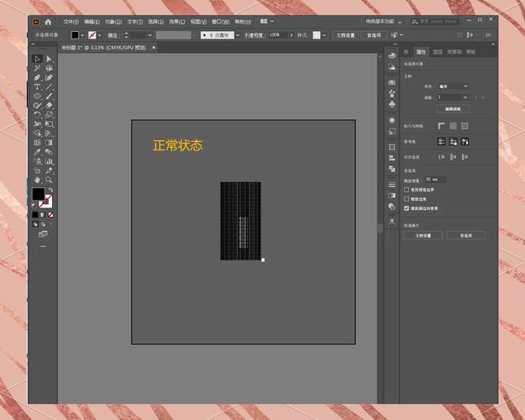Click 文档设置 button in quick actions

tap(423, 236)
